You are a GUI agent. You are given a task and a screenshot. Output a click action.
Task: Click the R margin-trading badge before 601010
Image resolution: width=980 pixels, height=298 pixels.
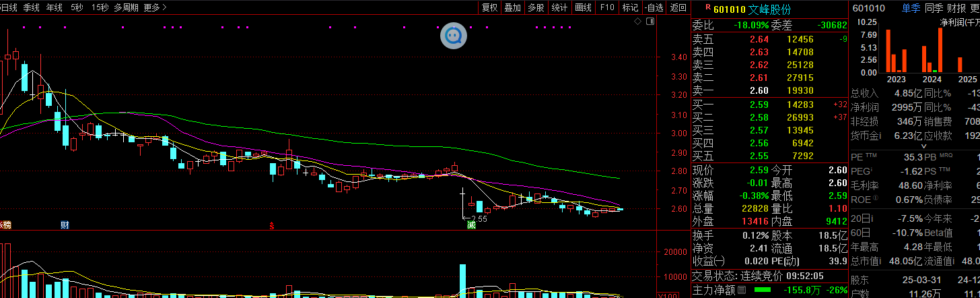coord(707,7)
